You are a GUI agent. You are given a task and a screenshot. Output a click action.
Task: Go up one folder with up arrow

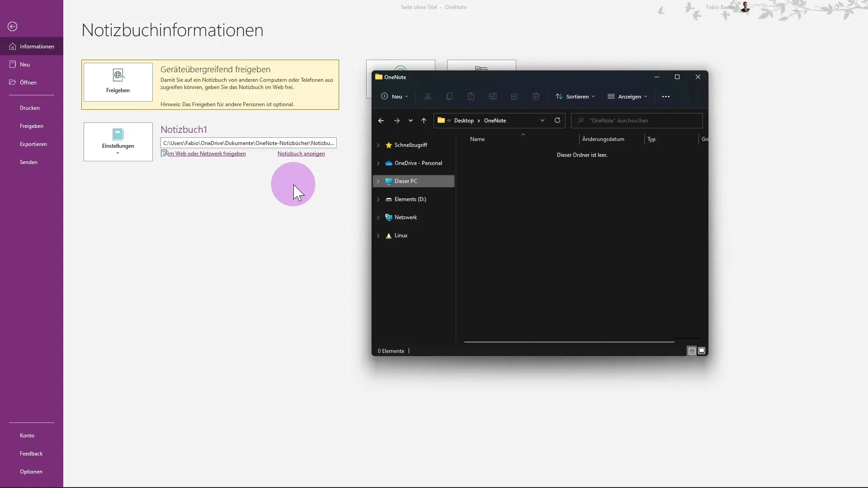click(x=424, y=121)
